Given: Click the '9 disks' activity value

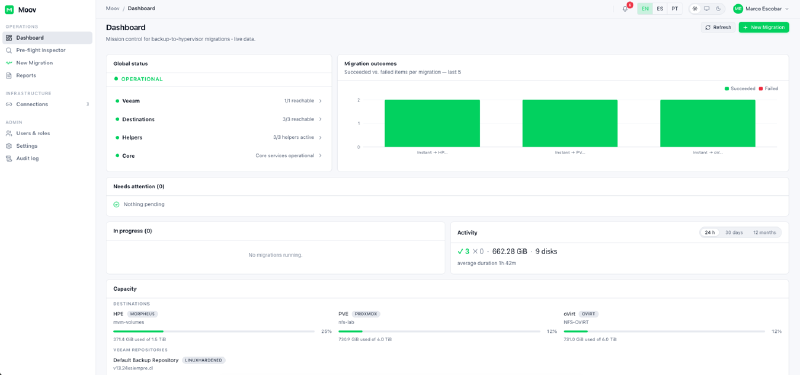Looking at the screenshot, I should pyautogui.click(x=546, y=252).
